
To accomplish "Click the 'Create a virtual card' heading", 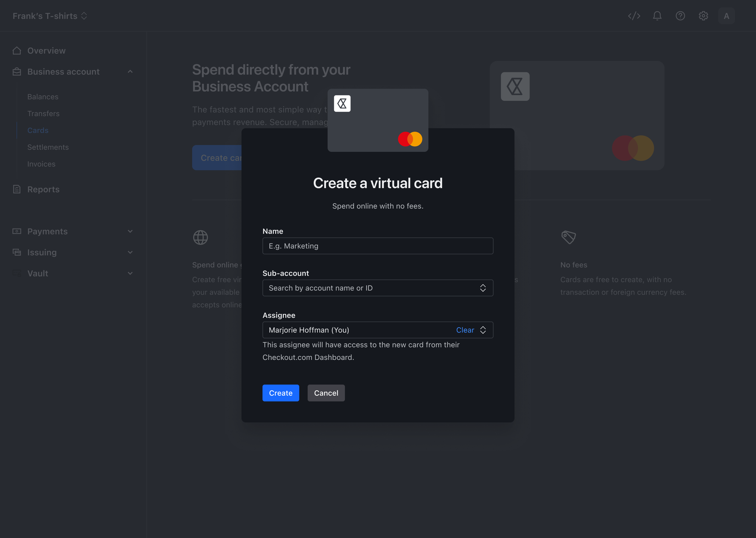I will pyautogui.click(x=378, y=183).
